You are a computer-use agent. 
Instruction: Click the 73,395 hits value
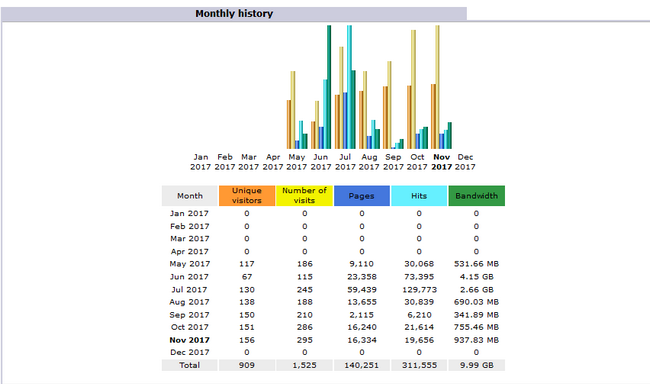419,277
